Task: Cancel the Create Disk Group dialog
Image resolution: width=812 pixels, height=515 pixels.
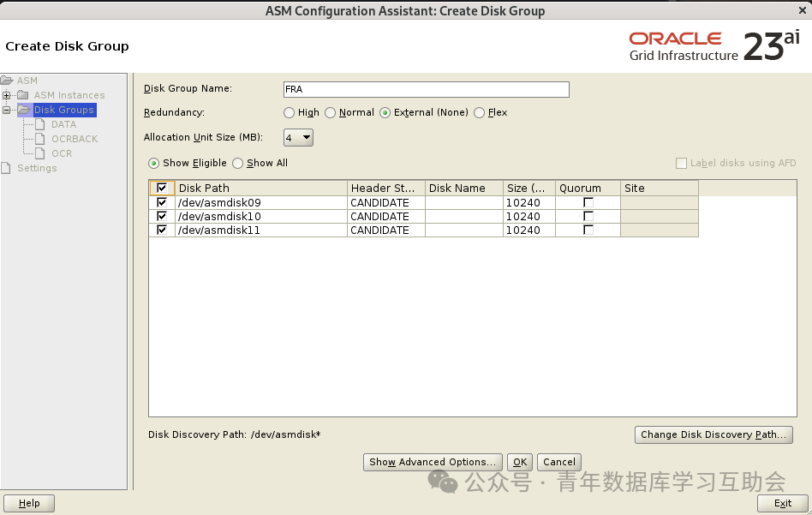Action: (x=559, y=462)
